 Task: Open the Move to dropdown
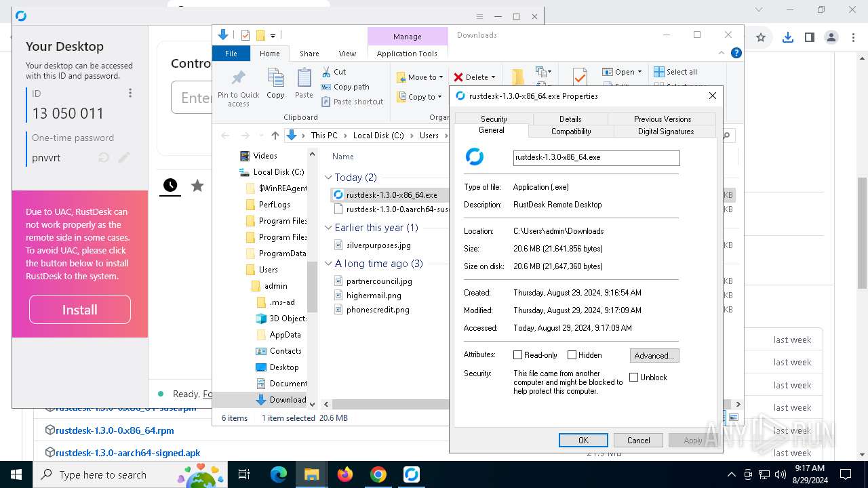pyautogui.click(x=420, y=77)
